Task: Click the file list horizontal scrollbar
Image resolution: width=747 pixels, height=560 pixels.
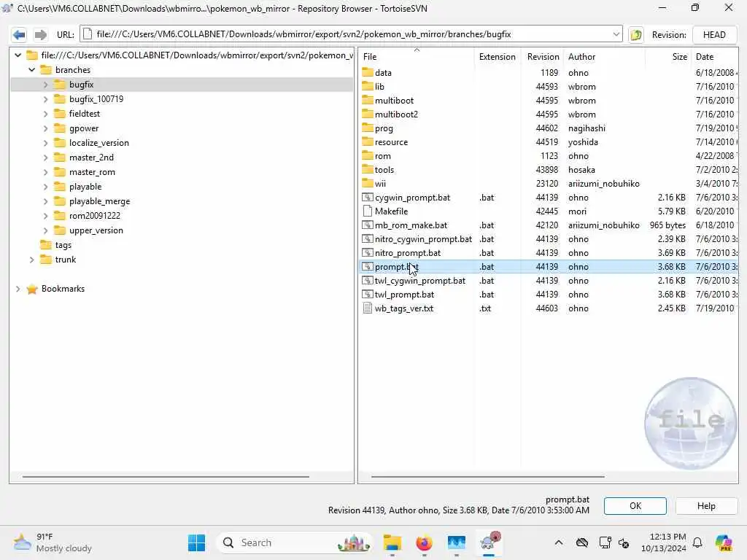Action: pyautogui.click(x=487, y=476)
